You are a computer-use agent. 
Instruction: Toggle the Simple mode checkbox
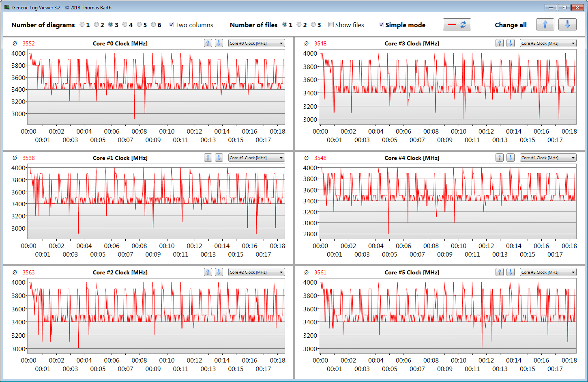381,25
